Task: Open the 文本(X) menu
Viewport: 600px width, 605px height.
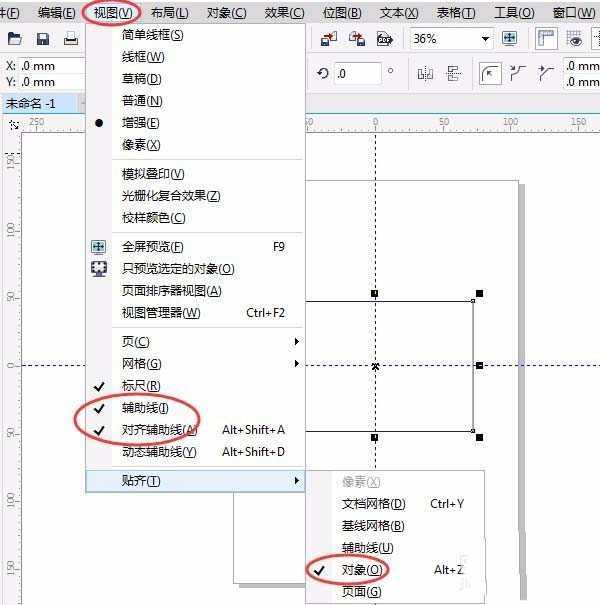Action: 399,13
